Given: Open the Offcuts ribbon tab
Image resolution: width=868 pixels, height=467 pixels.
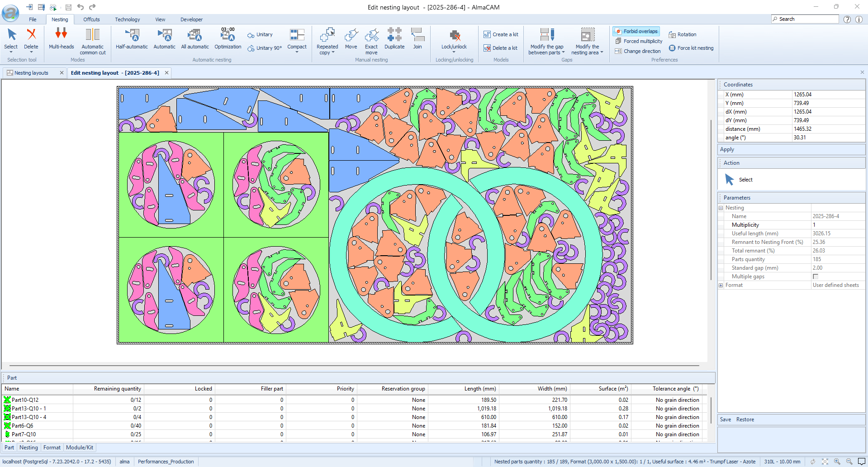Looking at the screenshot, I should click(91, 19).
